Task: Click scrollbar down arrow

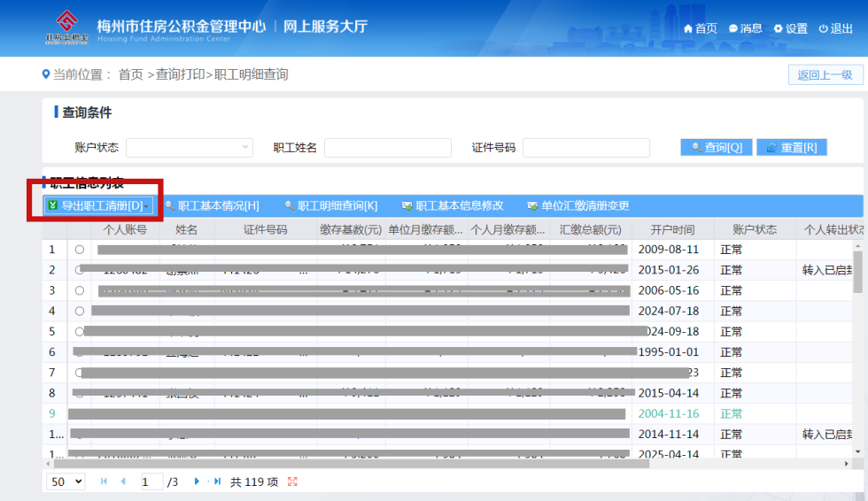Action: pos(857,451)
